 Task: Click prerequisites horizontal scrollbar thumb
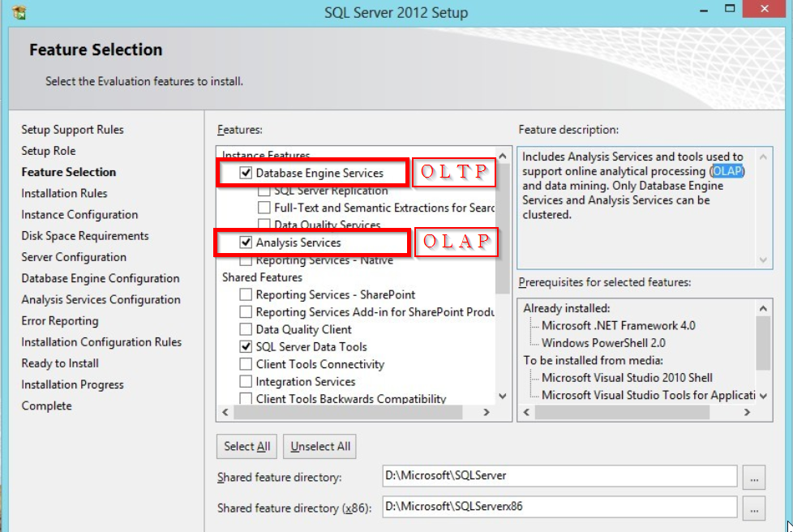(622, 412)
